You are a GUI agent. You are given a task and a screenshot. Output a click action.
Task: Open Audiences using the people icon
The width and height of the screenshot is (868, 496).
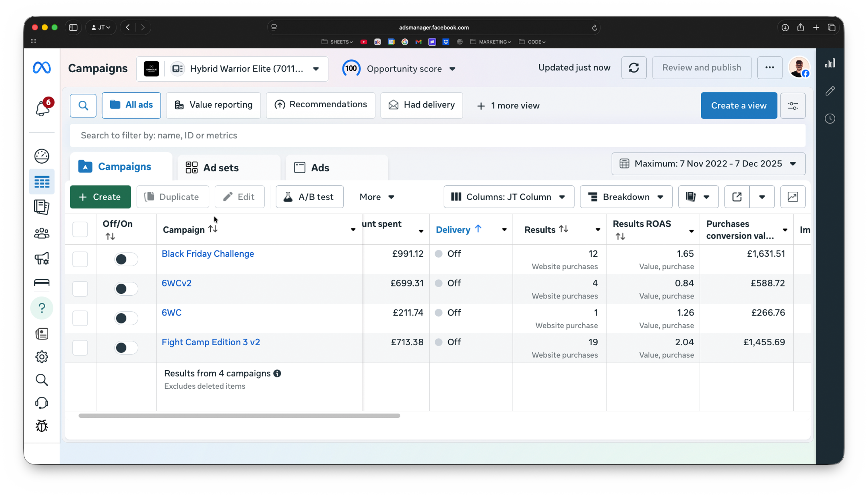(42, 233)
